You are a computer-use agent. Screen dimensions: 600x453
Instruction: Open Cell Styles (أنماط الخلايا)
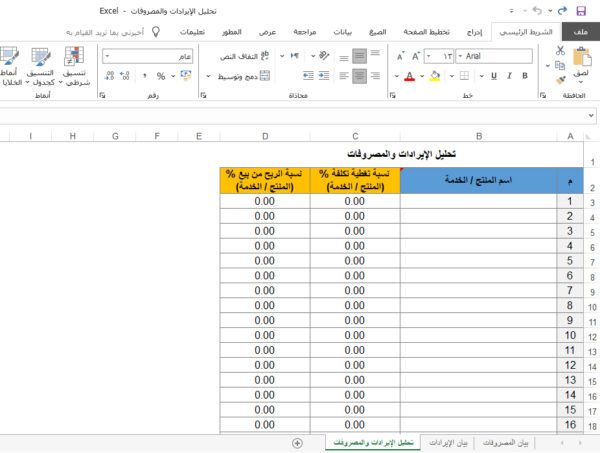click(x=10, y=67)
